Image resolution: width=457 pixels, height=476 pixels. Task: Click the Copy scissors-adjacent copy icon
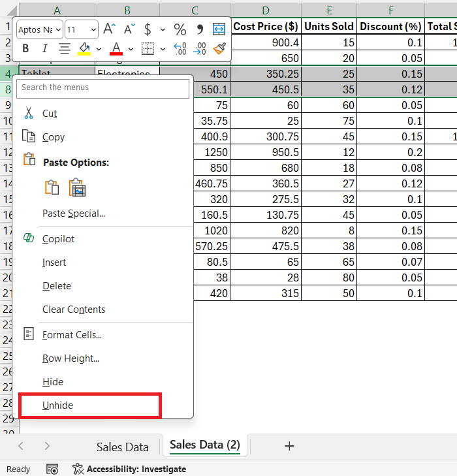pyautogui.click(x=29, y=136)
